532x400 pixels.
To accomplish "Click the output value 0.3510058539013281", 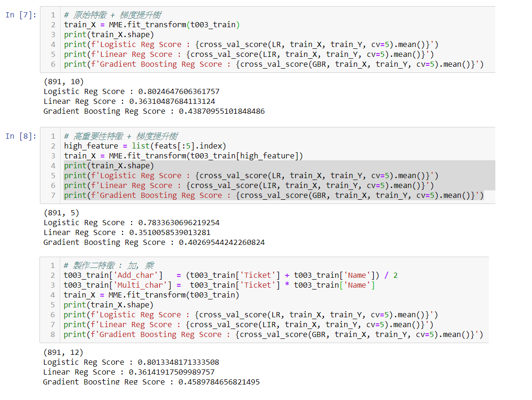I will tap(170, 233).
